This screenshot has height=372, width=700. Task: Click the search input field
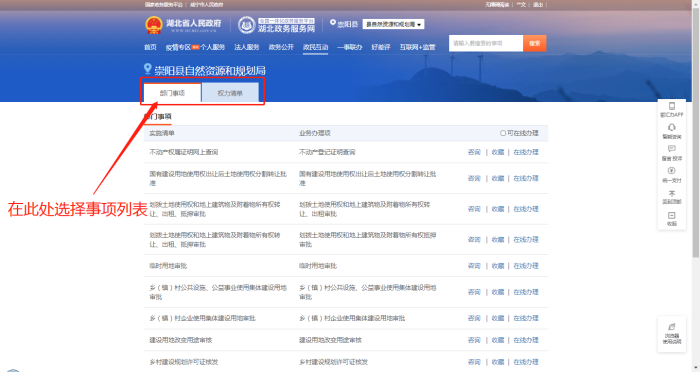pyautogui.click(x=486, y=43)
